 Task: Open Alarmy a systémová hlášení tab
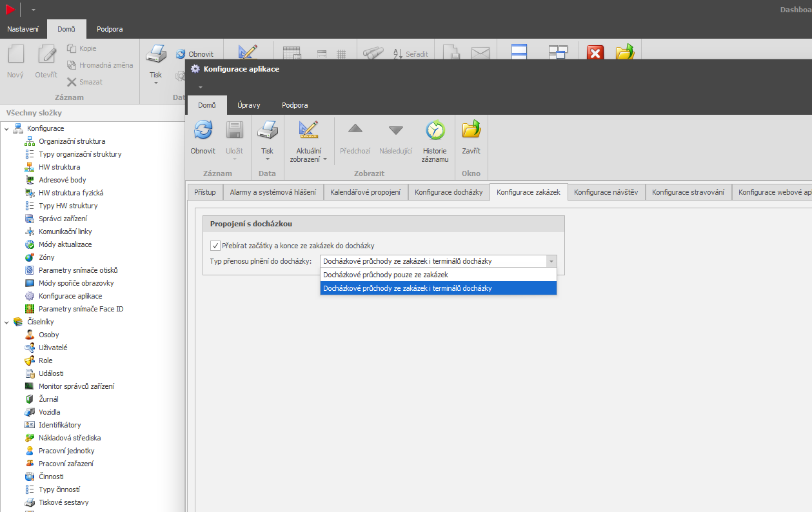point(273,192)
